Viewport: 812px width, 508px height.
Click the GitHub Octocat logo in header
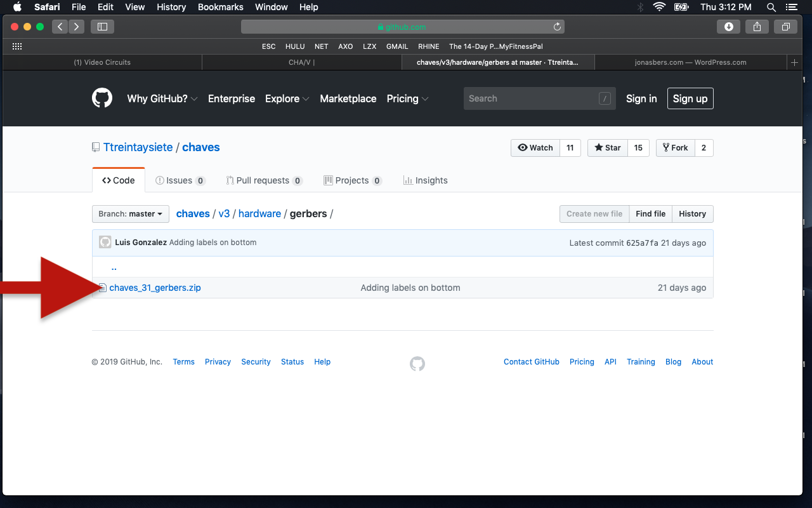pyautogui.click(x=102, y=98)
